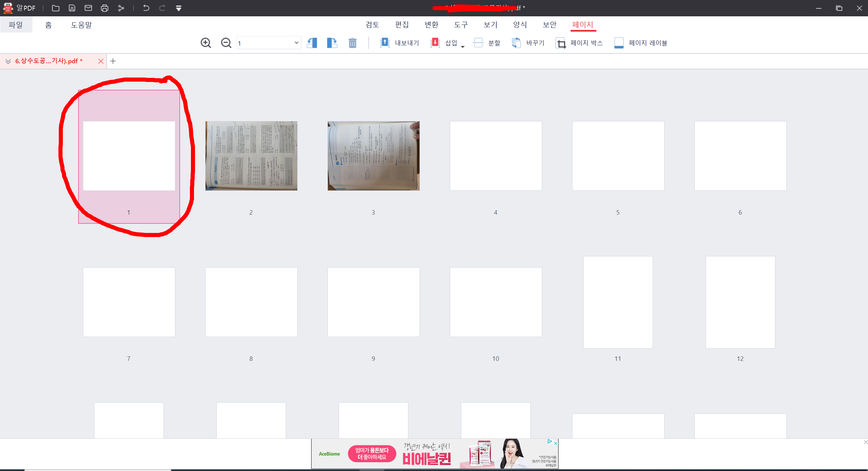Image resolution: width=868 pixels, height=471 pixels.
Task: Select page 3 thumbnail with book photo
Action: pos(374,156)
